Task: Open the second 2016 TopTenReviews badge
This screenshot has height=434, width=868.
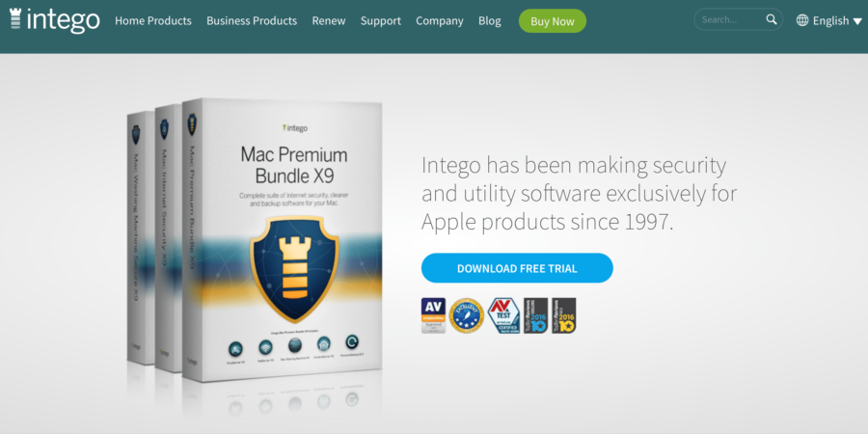Action: [x=563, y=315]
